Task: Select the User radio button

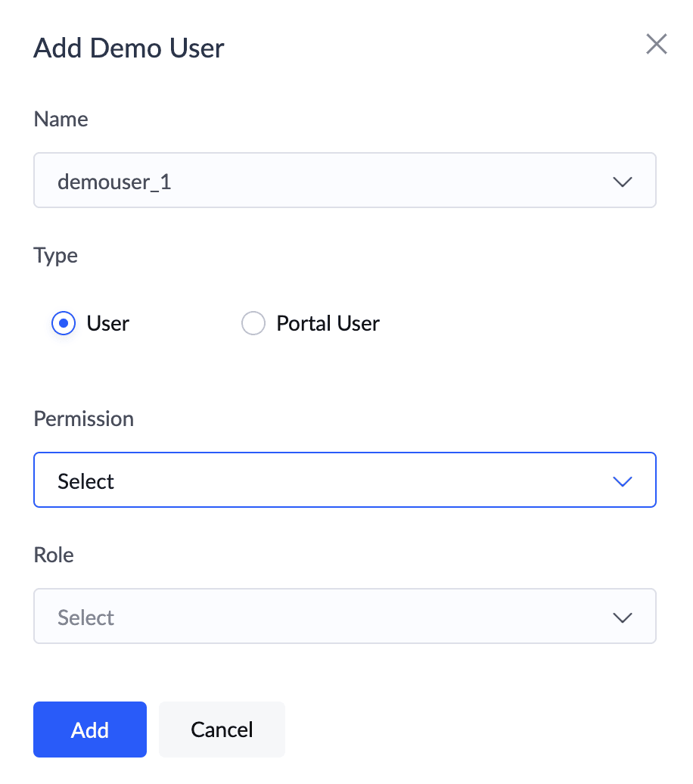Action: pyautogui.click(x=64, y=323)
